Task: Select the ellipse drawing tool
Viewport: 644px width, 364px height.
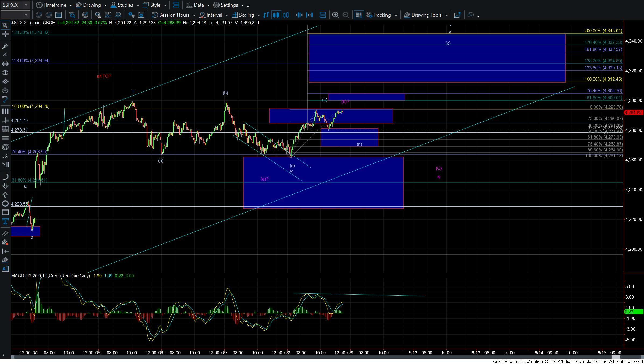Action: 5,204
